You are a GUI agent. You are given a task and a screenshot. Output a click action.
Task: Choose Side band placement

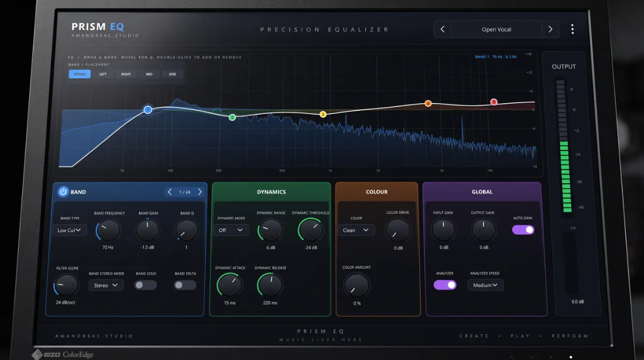pyautogui.click(x=172, y=74)
